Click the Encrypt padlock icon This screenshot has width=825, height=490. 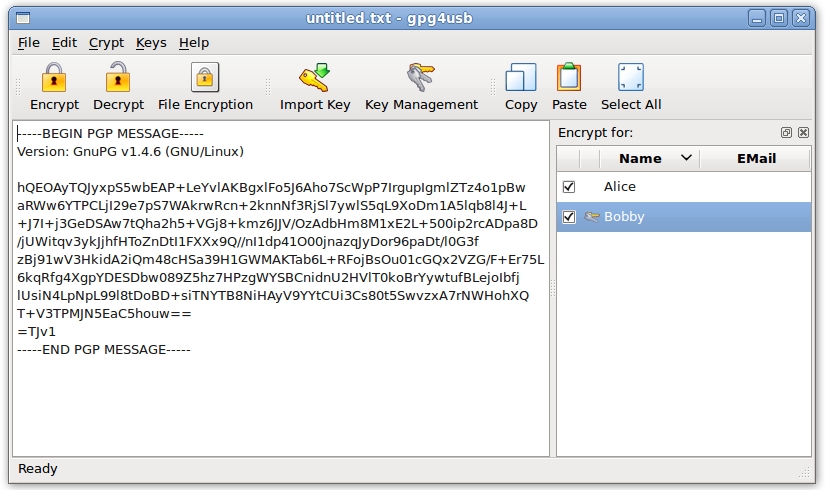[54, 77]
